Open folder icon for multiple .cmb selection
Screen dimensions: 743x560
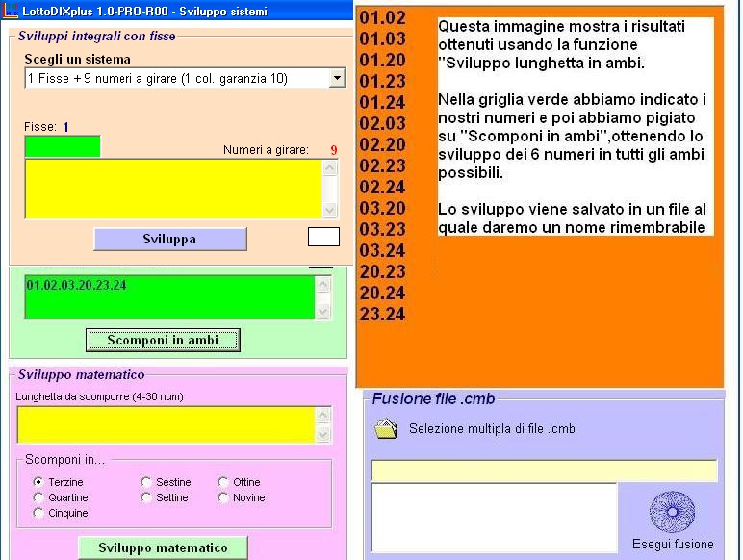pyautogui.click(x=386, y=428)
